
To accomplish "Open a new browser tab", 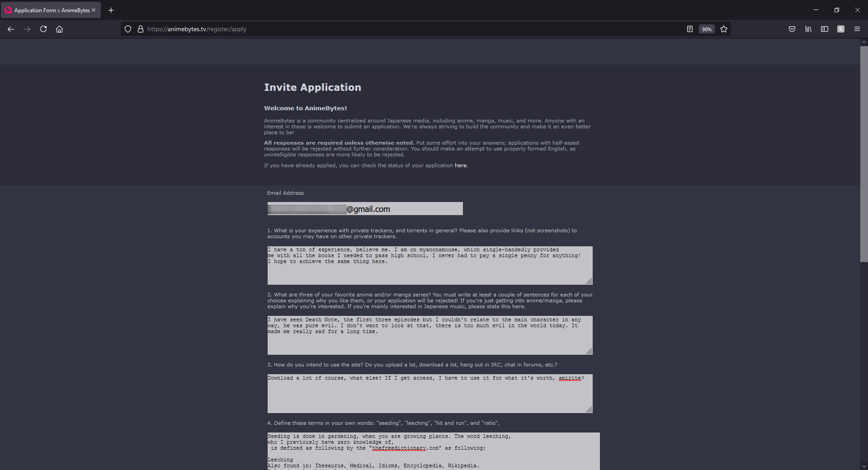I will [111, 10].
